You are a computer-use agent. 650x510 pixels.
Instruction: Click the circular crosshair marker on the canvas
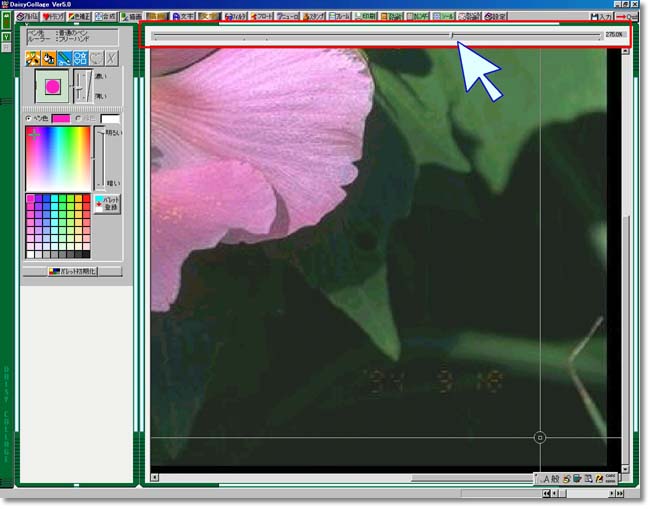click(x=540, y=438)
